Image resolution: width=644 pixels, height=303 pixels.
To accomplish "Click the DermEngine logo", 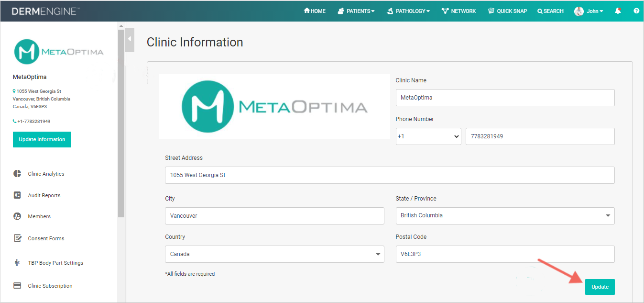I will coord(45,11).
